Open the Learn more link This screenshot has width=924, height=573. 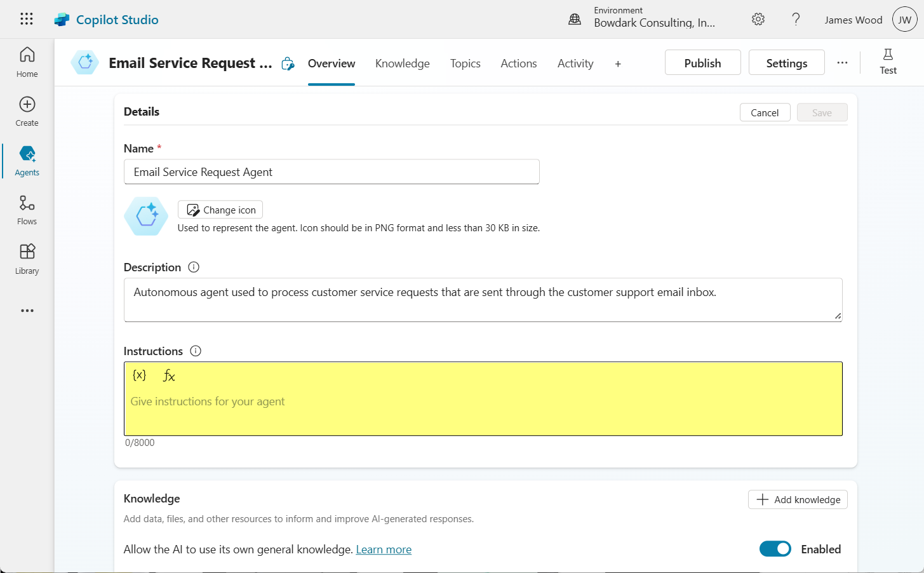pos(384,549)
